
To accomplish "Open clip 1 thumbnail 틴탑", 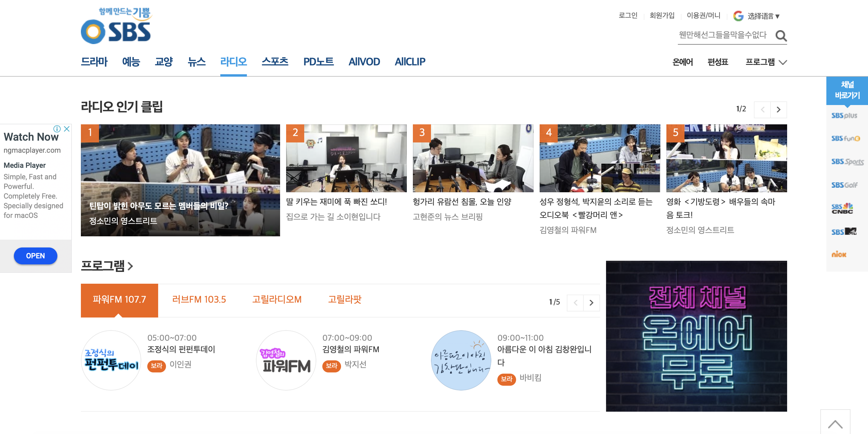I will coord(180,180).
